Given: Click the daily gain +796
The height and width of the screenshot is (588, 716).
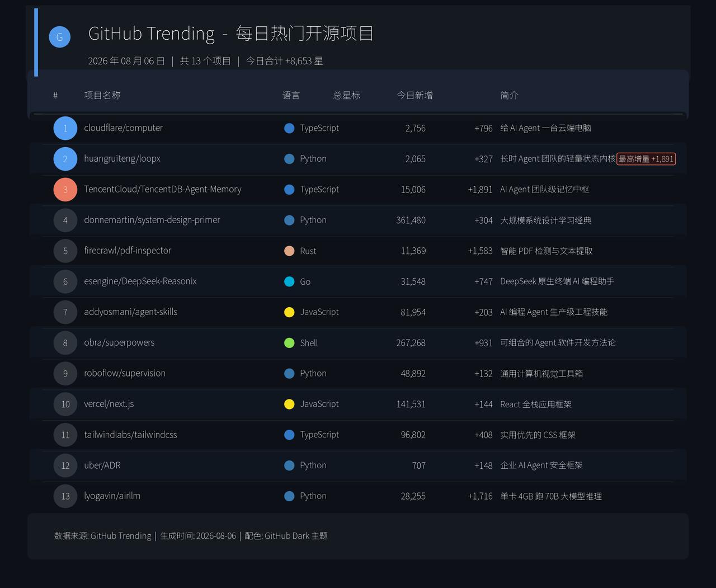Looking at the screenshot, I should click(x=483, y=128).
